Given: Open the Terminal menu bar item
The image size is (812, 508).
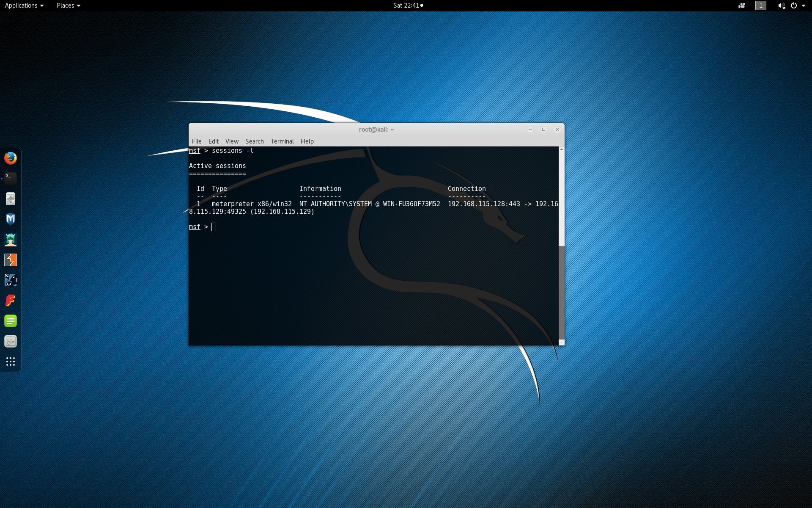Looking at the screenshot, I should 282,141.
